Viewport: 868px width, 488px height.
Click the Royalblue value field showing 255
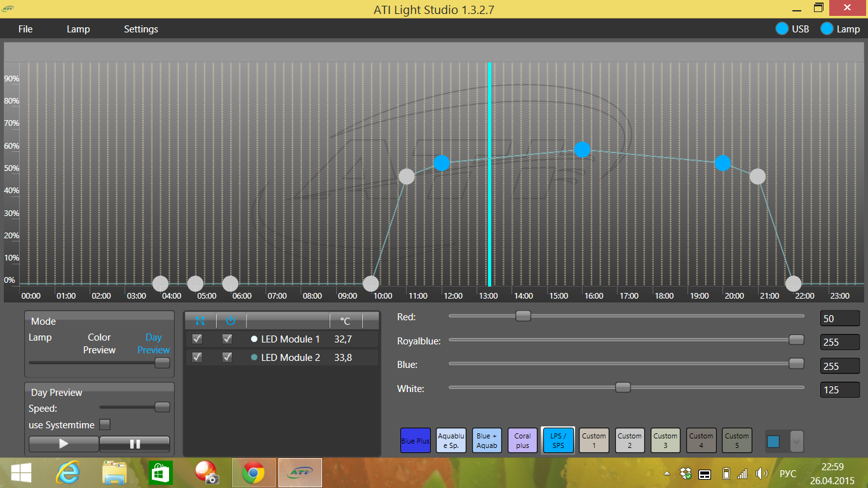840,342
